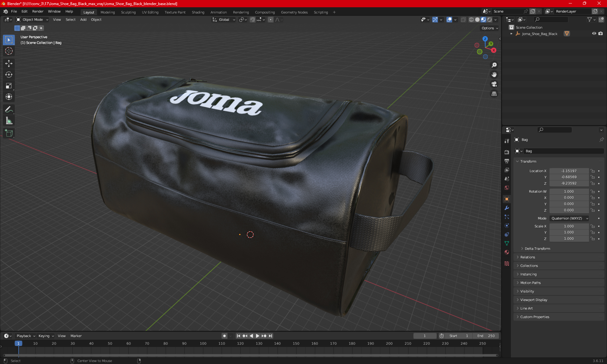Viewport: 607px width, 364px height.
Task: Expand Joma_Shoe_Bag_Black in outliner
Action: point(512,33)
